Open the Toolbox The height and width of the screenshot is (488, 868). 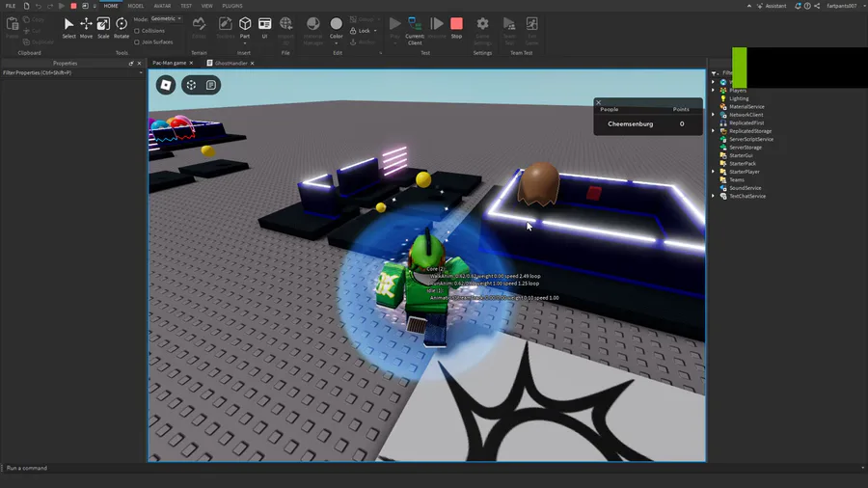click(225, 28)
